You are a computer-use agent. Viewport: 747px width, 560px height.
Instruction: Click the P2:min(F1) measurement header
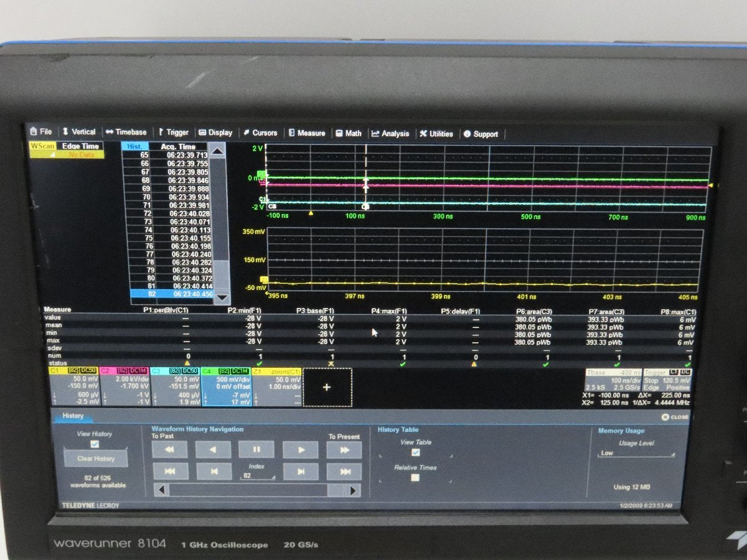[x=246, y=310]
